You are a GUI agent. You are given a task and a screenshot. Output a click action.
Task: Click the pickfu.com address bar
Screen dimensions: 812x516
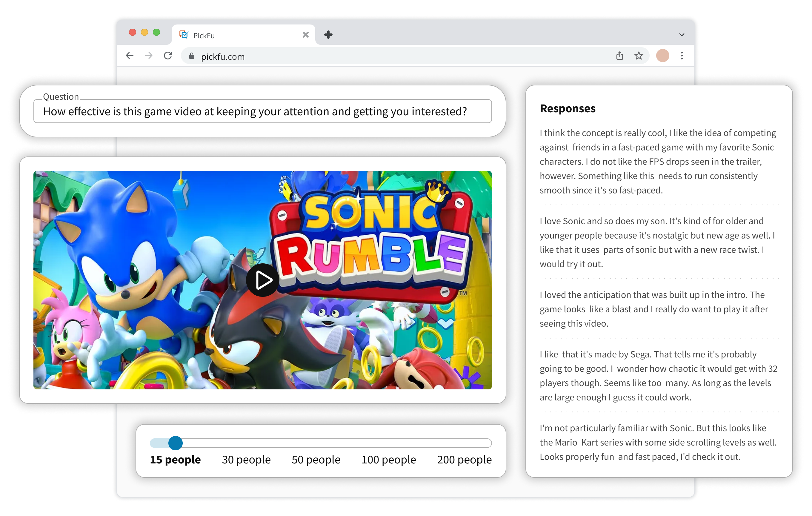(371, 56)
